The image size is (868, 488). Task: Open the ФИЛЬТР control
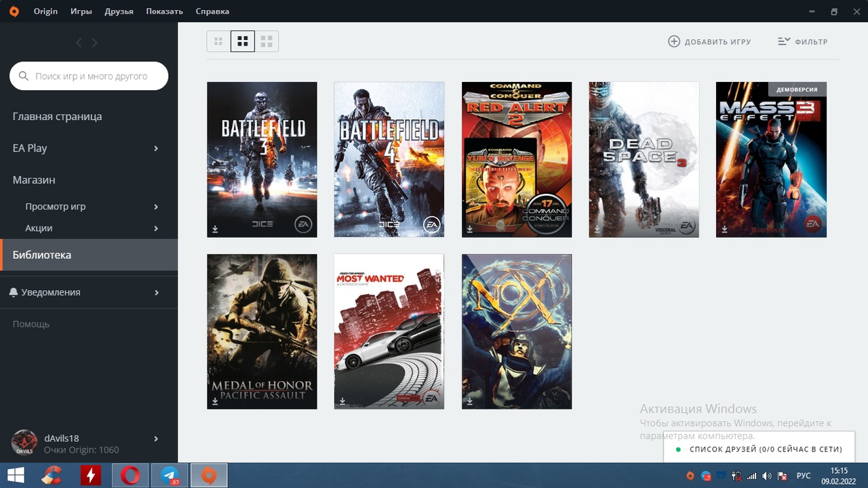(803, 41)
